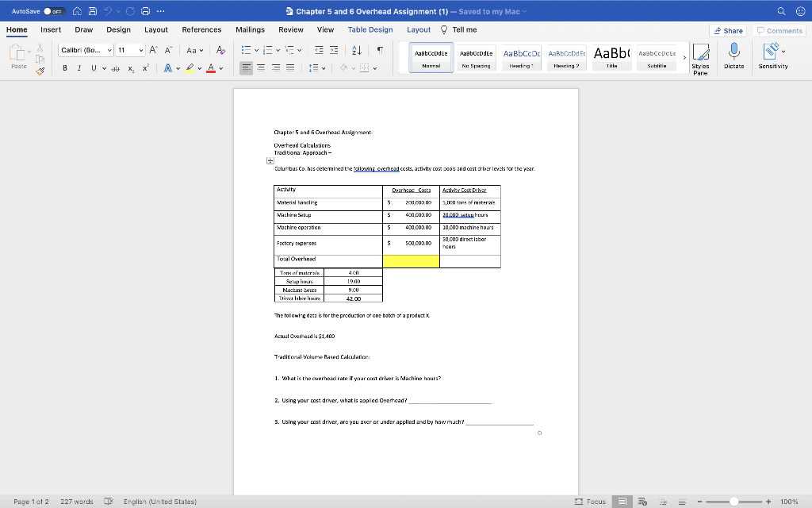Click the Share button
This screenshot has width=812, height=508.
[x=727, y=29]
